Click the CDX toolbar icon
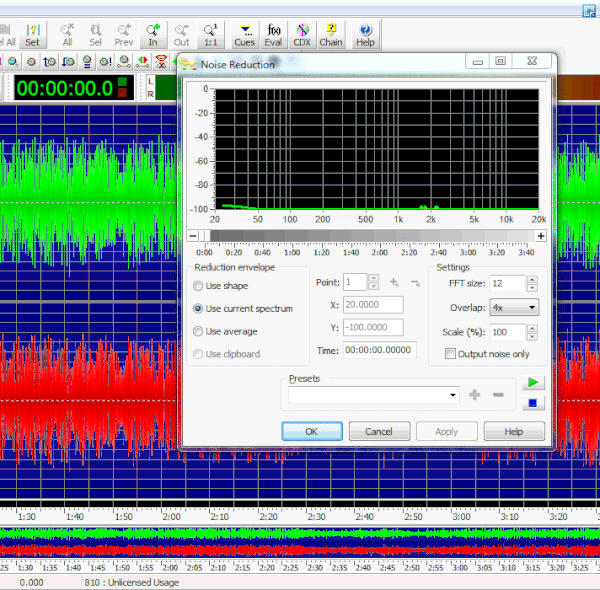 (x=302, y=35)
